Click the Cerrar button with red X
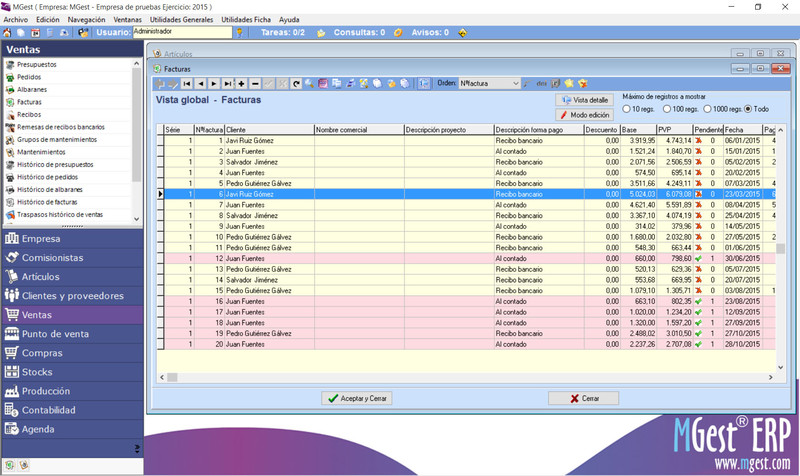 [x=584, y=398]
